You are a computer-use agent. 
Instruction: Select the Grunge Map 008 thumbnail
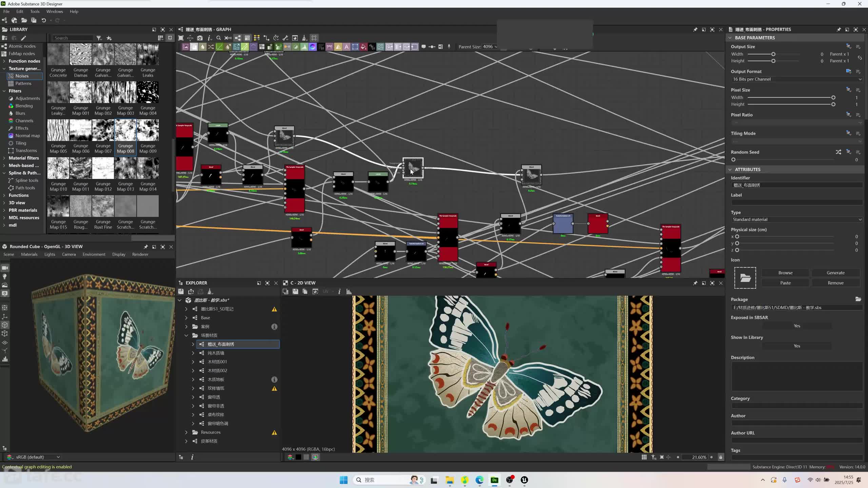click(125, 137)
